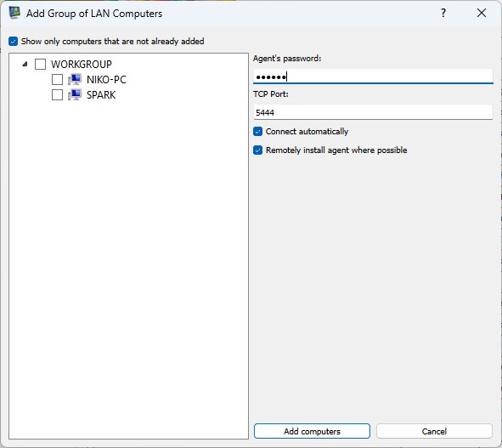
Task: Select the SPARK tree entry
Action: 101,95
